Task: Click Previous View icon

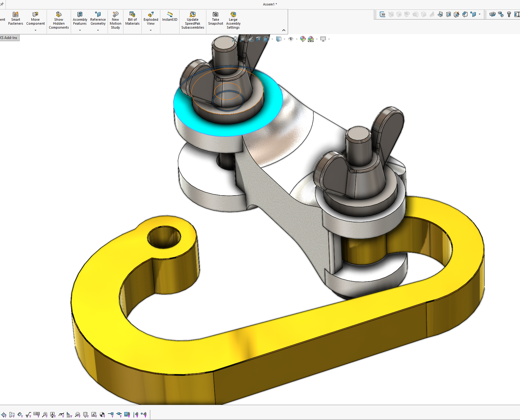Action: tap(251, 39)
